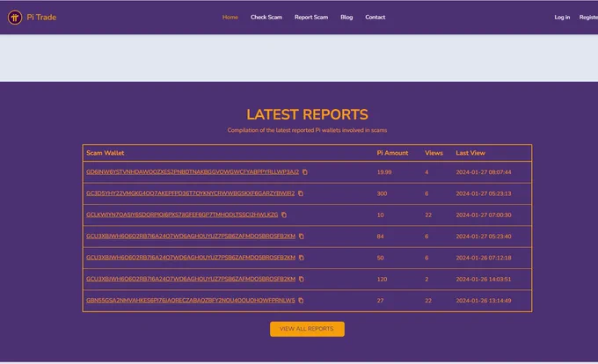Open the Report Scam page
This screenshot has width=598, height=364.
click(x=311, y=18)
